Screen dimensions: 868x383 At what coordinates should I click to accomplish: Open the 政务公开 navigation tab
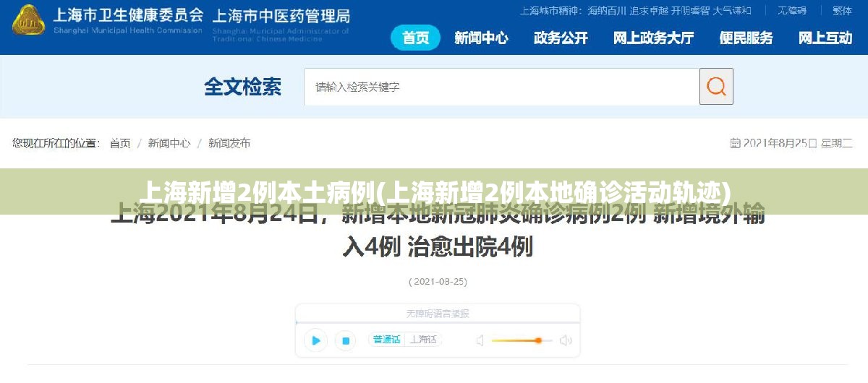pyautogui.click(x=561, y=38)
